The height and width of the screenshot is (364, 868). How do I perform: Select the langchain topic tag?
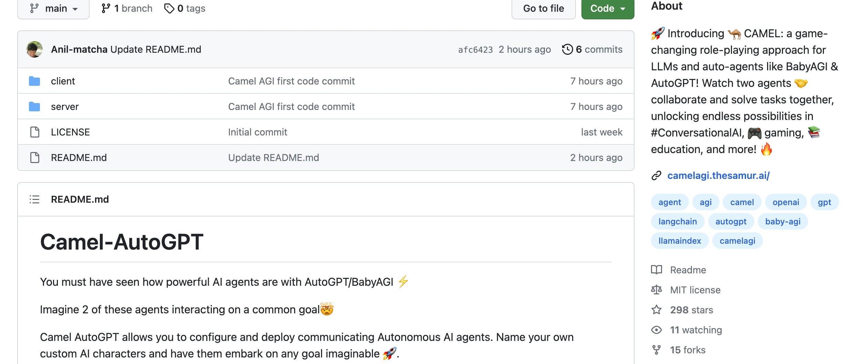(678, 221)
